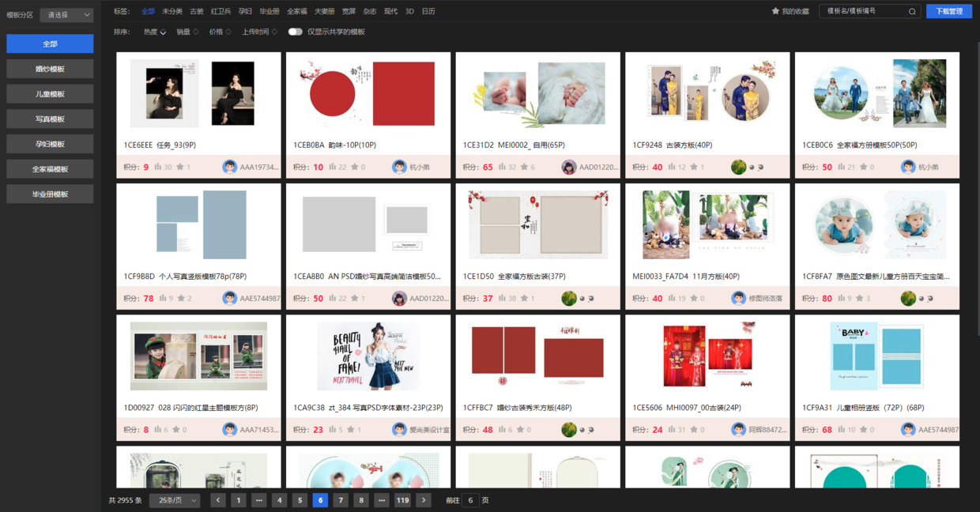
Task: Go to the previous page arrow
Action: point(218,500)
